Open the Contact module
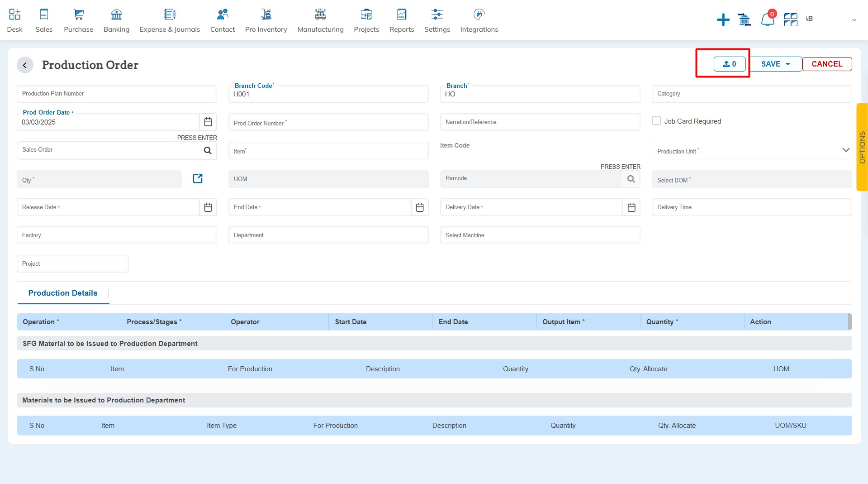 (x=223, y=20)
